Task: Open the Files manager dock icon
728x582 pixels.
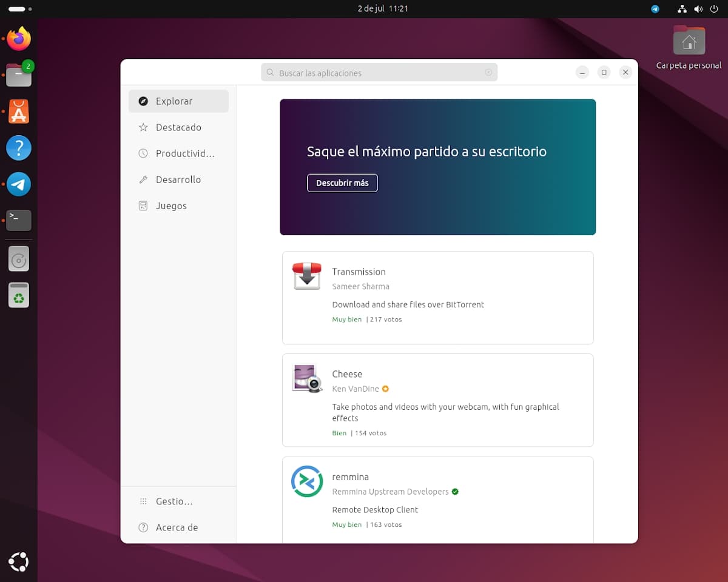Action: point(19,75)
